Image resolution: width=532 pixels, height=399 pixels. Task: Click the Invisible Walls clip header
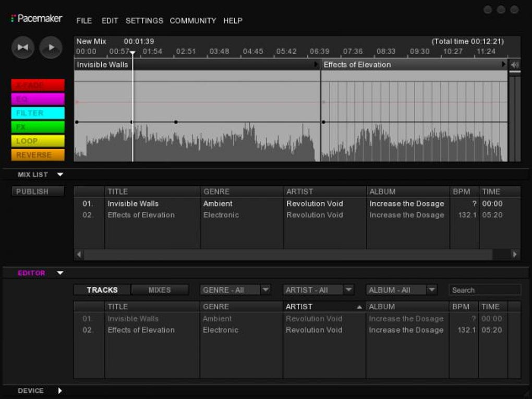(x=197, y=65)
